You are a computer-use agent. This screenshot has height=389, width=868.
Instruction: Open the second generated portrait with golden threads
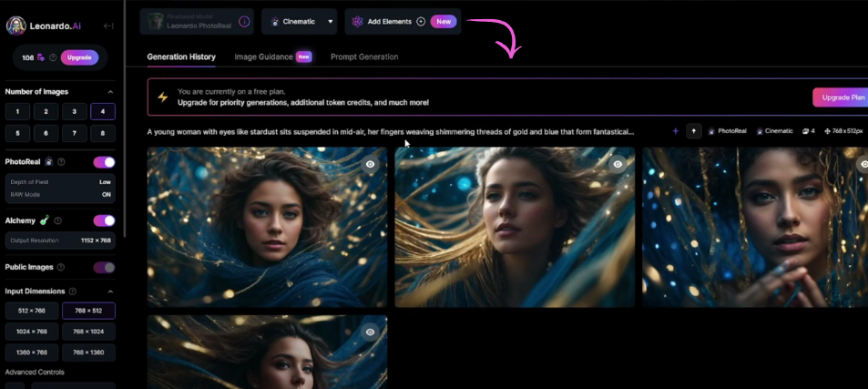pyautogui.click(x=515, y=227)
